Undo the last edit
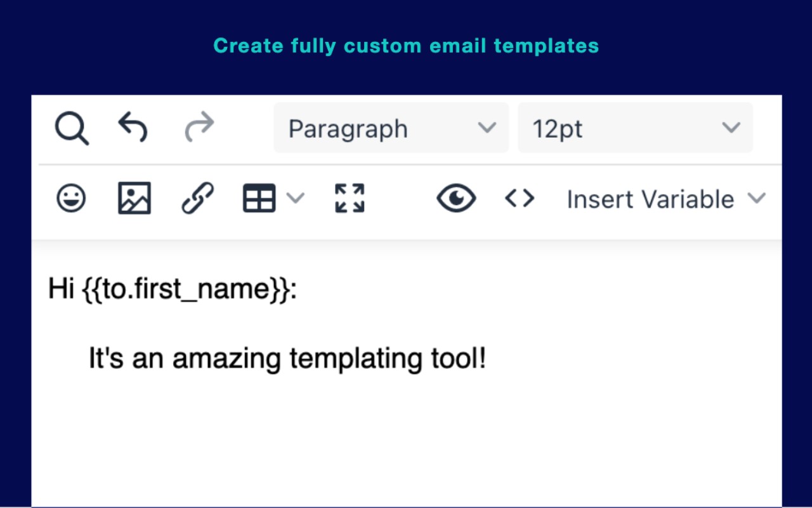The width and height of the screenshot is (812, 508). click(133, 127)
